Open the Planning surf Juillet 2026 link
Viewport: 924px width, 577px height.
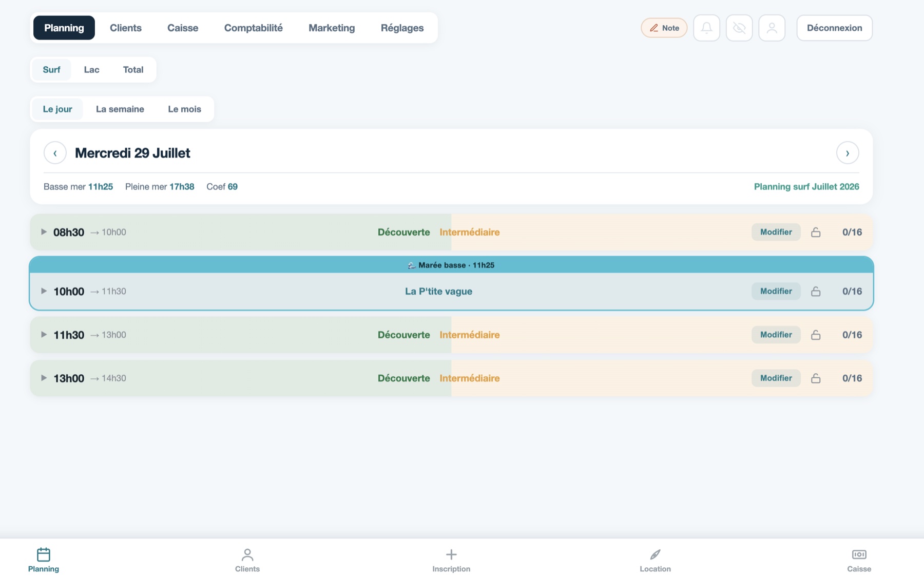tap(806, 187)
